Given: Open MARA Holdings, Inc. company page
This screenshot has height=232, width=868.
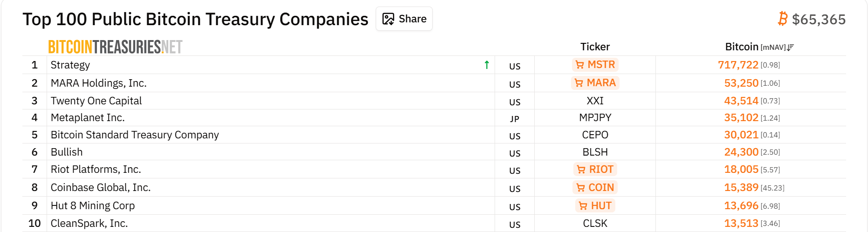Looking at the screenshot, I should click(98, 83).
